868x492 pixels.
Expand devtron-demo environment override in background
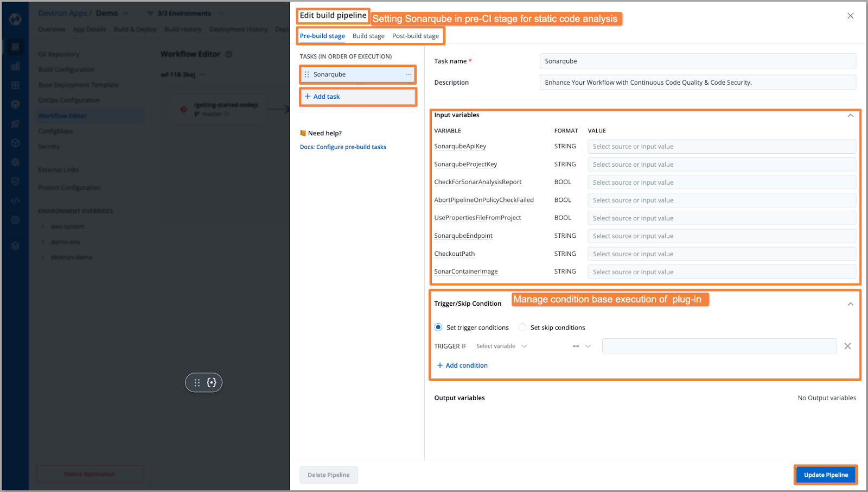43,257
